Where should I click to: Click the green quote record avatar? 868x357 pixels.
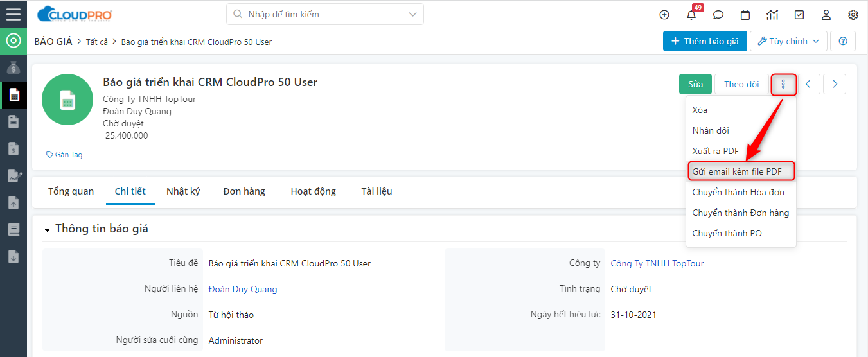pyautogui.click(x=67, y=100)
